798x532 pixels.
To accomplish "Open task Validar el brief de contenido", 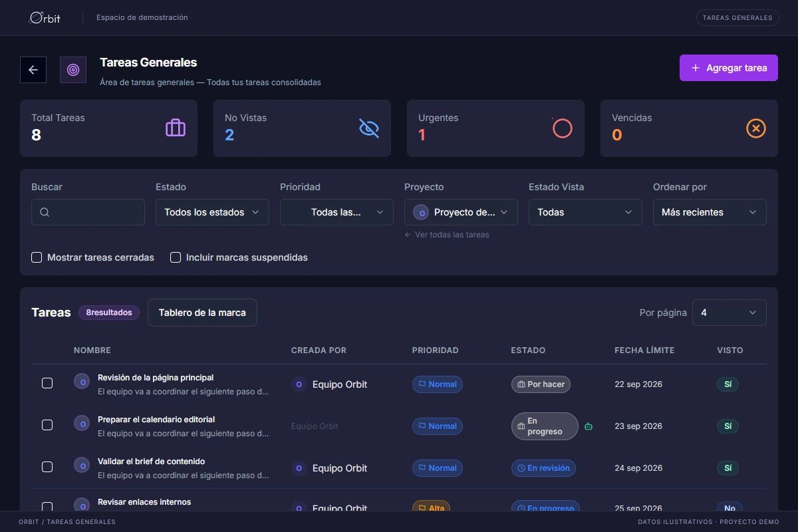I will pyautogui.click(x=151, y=462).
